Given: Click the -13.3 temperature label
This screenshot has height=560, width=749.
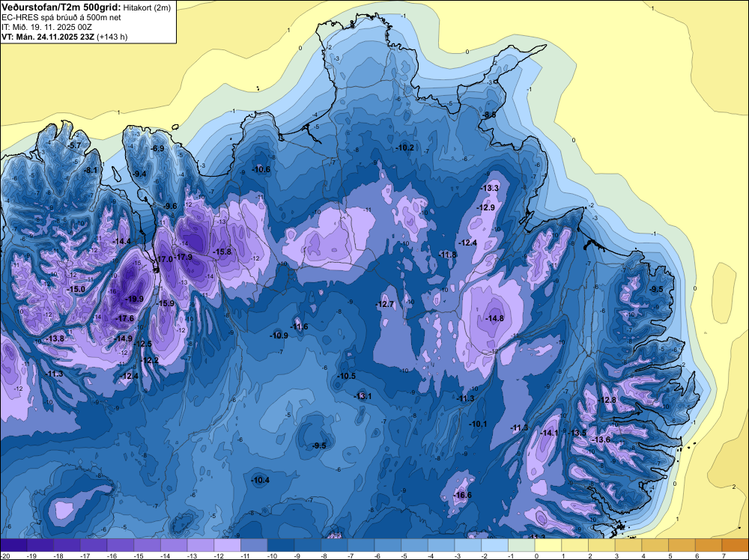Looking at the screenshot, I should 490,188.
